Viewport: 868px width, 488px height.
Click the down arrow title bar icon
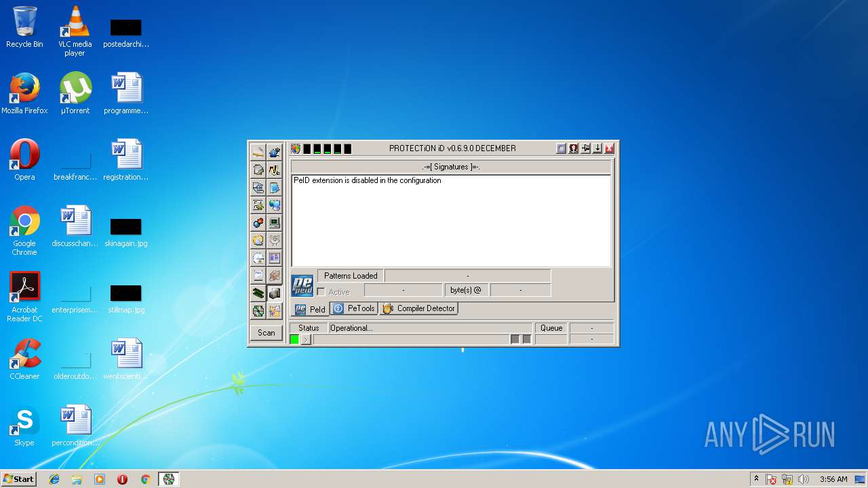pyautogui.click(x=597, y=148)
